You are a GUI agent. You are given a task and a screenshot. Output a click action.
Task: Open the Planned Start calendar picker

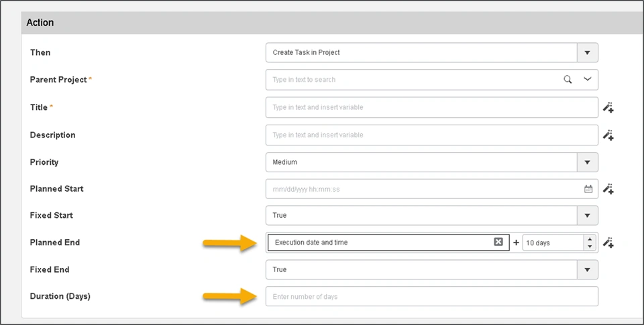click(588, 189)
